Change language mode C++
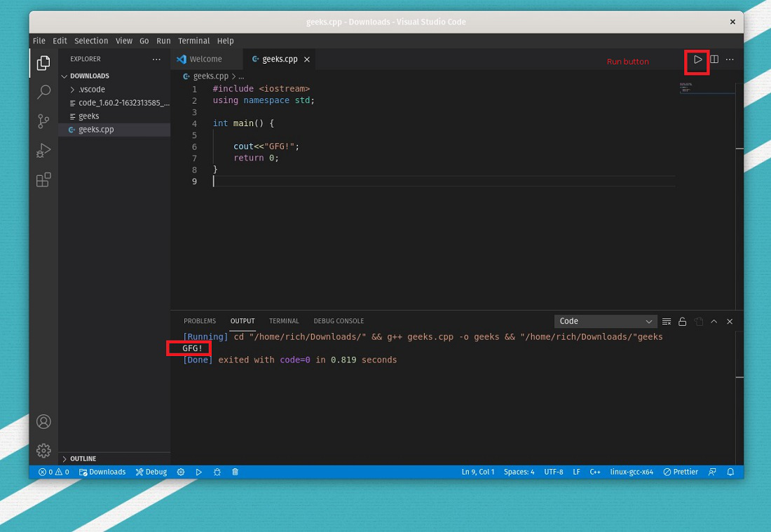Image resolution: width=771 pixels, height=532 pixels. point(595,472)
